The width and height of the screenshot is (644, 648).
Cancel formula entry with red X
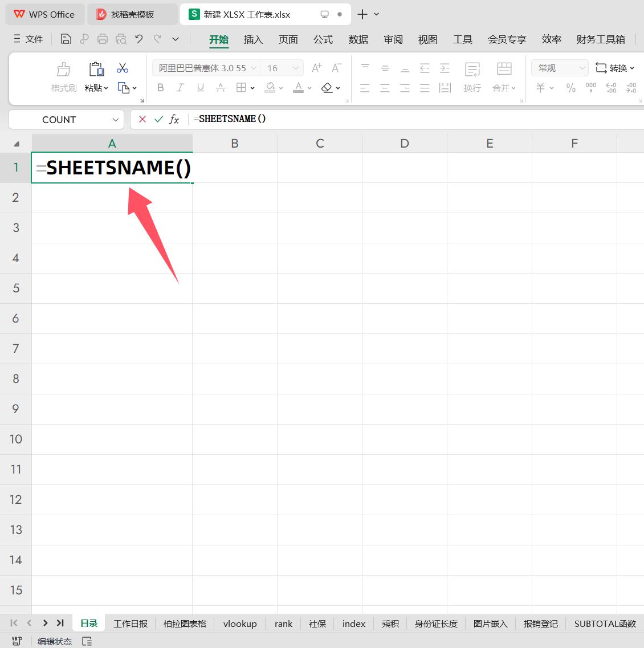[142, 119]
